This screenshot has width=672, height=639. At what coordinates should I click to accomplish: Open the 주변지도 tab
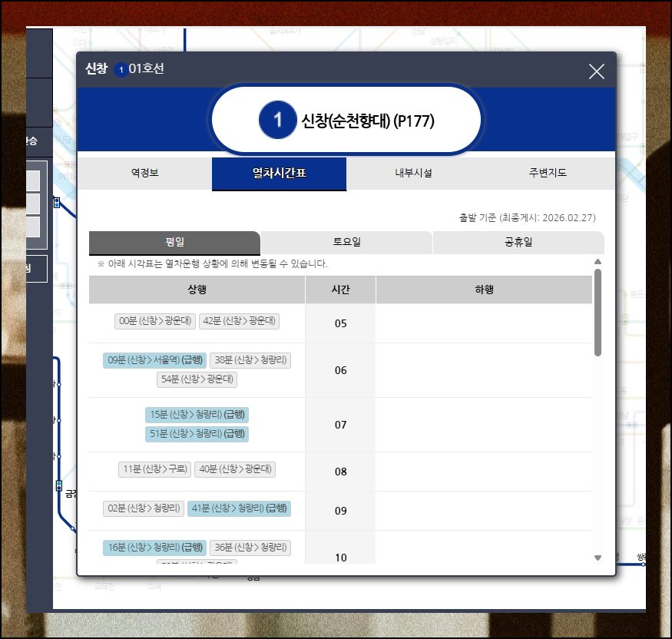coord(548,173)
